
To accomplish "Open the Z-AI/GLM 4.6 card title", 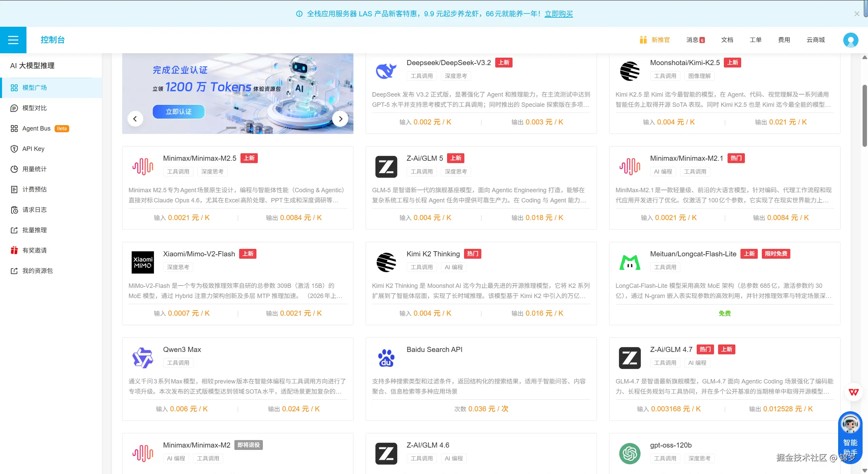I will (x=428, y=445).
